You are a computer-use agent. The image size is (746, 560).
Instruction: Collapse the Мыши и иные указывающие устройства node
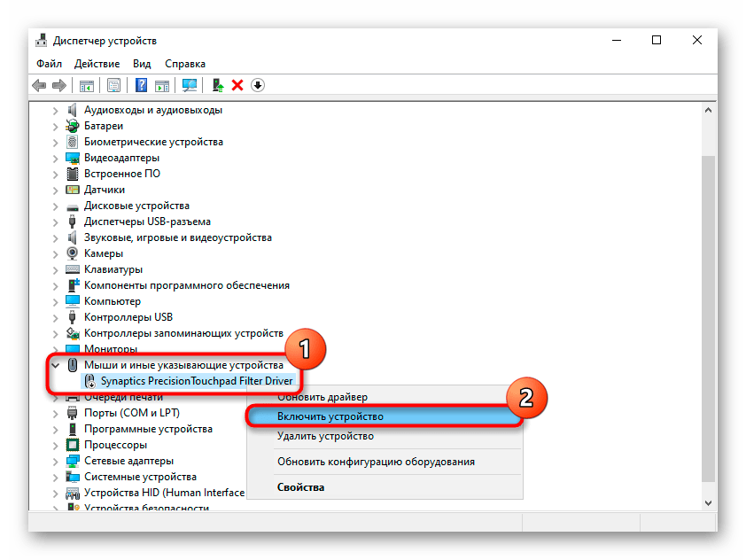[56, 365]
